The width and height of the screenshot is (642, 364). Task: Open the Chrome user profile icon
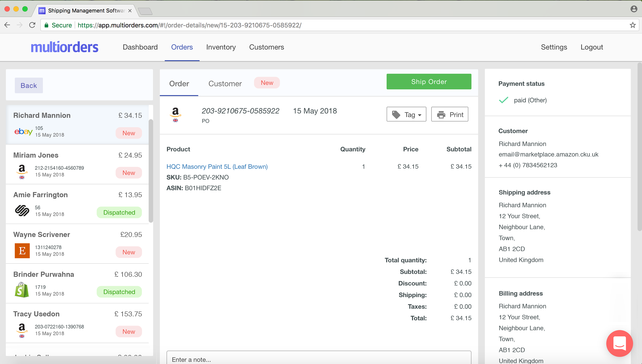click(x=633, y=9)
